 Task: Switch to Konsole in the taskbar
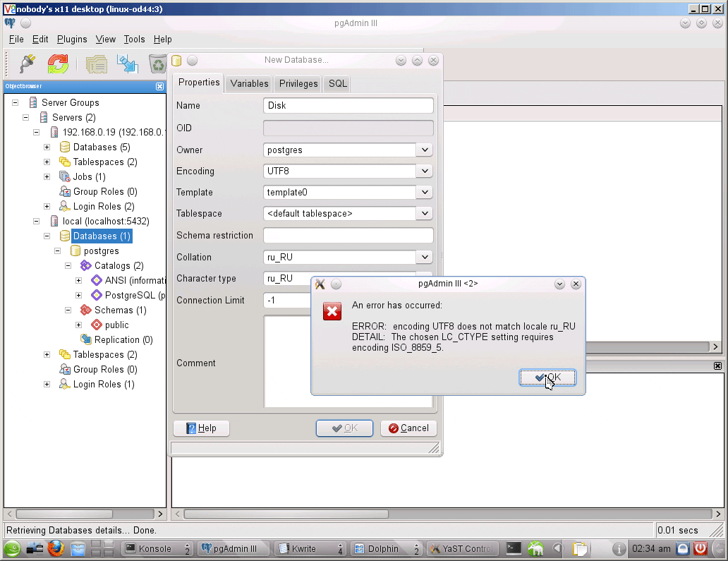[x=158, y=549]
